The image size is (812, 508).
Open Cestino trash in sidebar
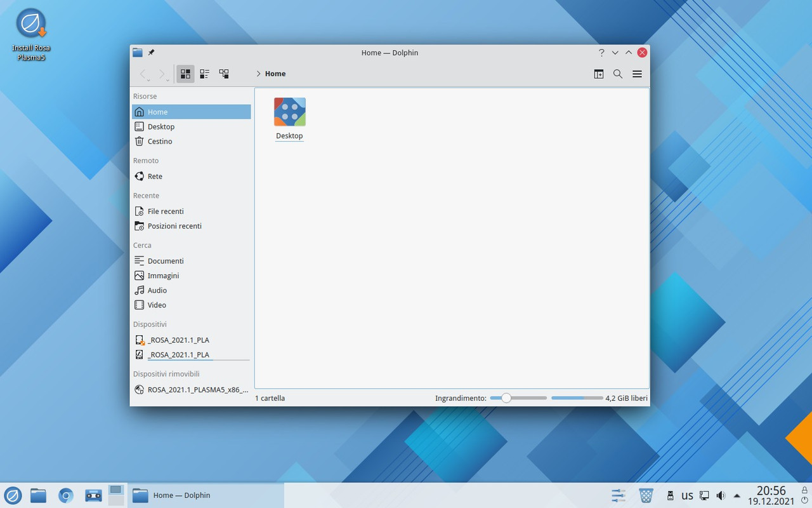coord(192,141)
